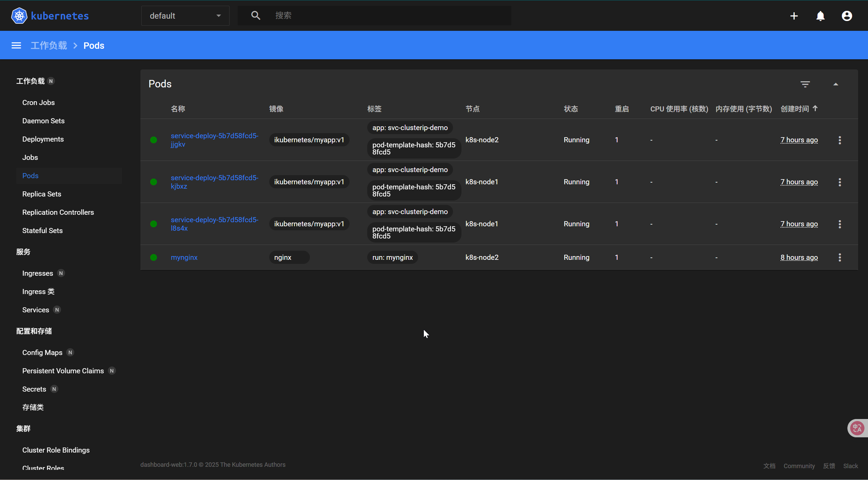Open the default namespace dropdown

[185, 16]
